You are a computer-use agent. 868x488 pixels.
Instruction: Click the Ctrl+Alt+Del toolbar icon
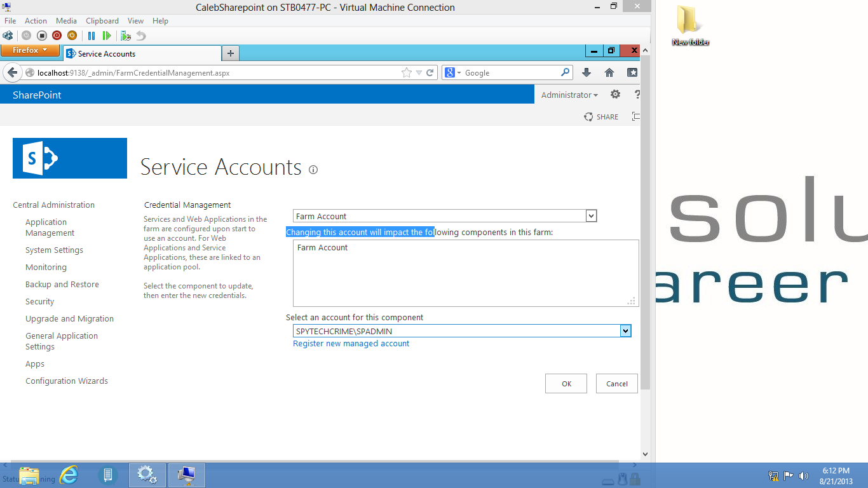[x=8, y=36]
